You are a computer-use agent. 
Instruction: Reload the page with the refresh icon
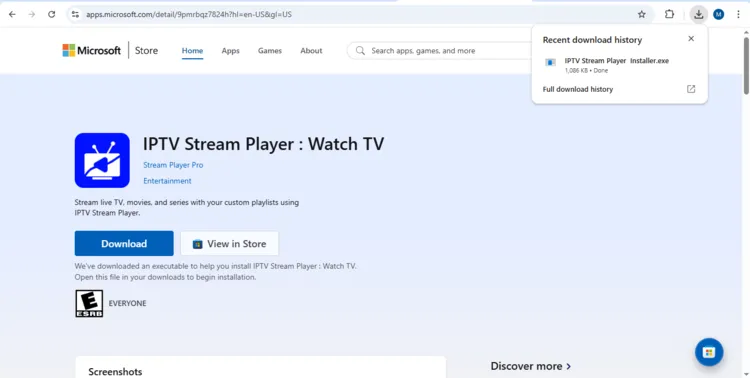[x=52, y=14]
